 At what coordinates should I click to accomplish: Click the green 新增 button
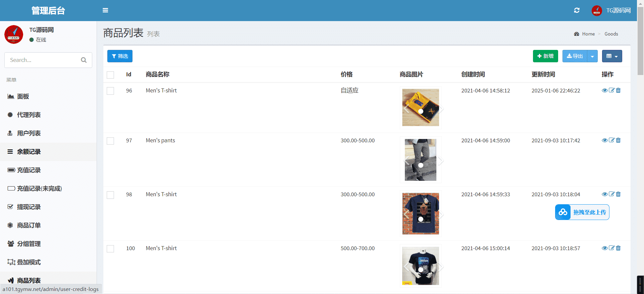coord(545,56)
